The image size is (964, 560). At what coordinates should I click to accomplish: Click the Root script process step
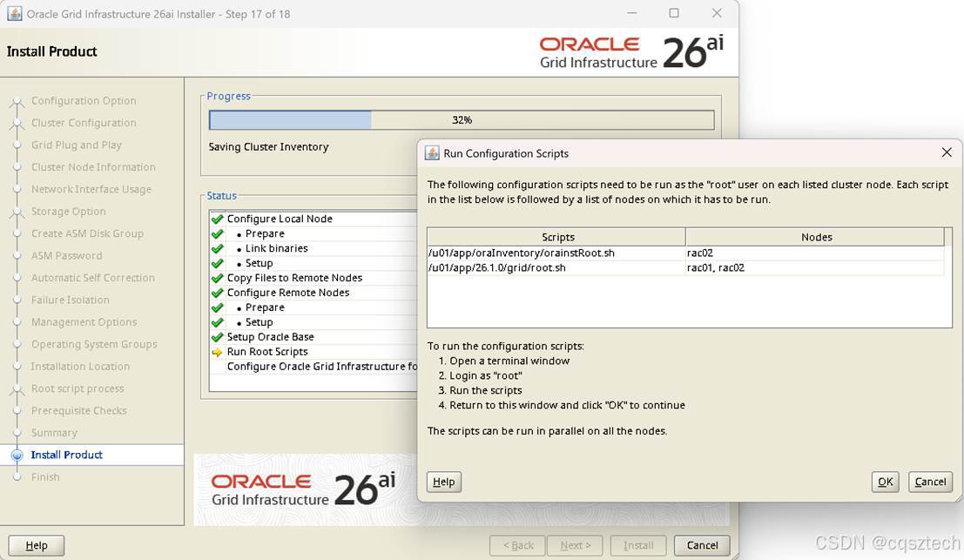[x=78, y=388]
